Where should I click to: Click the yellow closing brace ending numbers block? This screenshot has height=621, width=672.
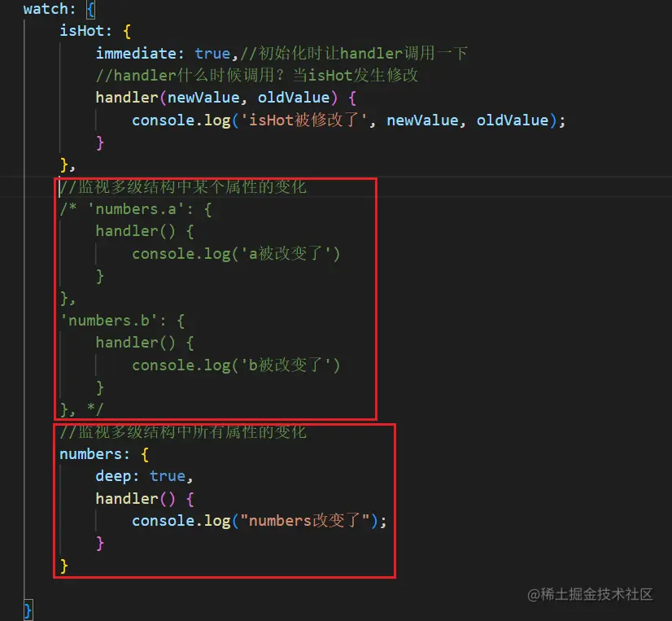63,566
